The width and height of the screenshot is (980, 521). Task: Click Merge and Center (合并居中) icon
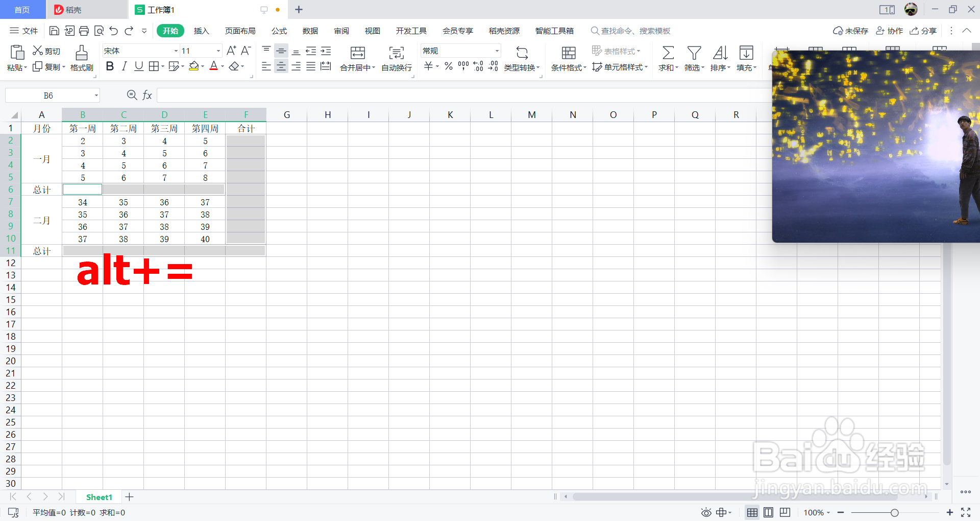[x=358, y=53]
